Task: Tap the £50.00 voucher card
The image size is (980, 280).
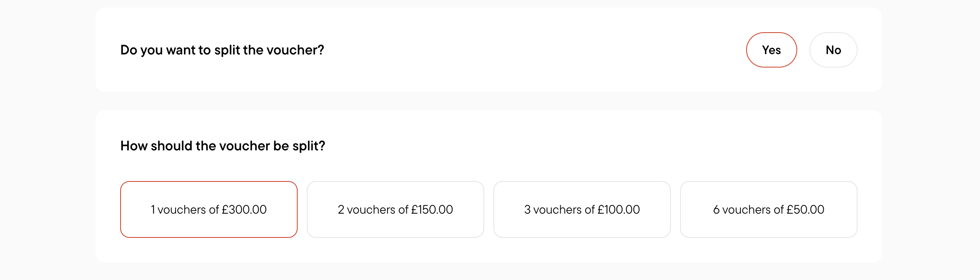Action: 769,209
